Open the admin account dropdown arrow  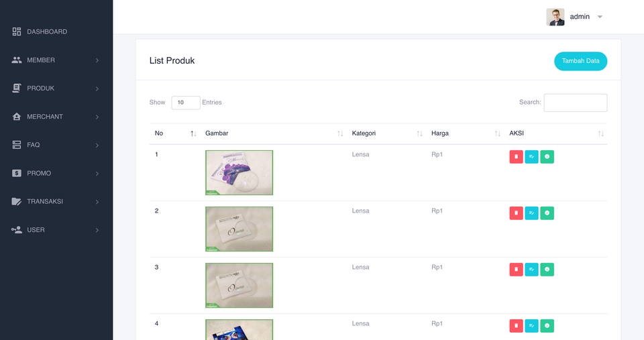600,17
